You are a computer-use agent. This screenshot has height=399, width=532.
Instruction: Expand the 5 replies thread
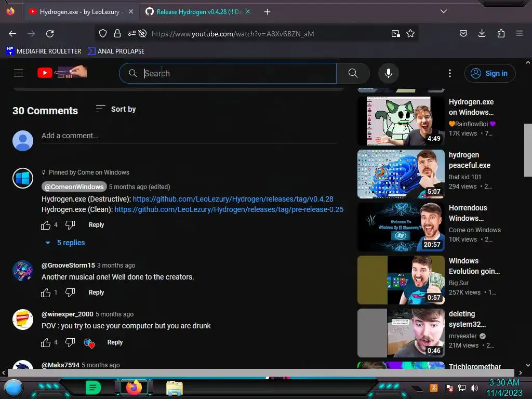65,243
